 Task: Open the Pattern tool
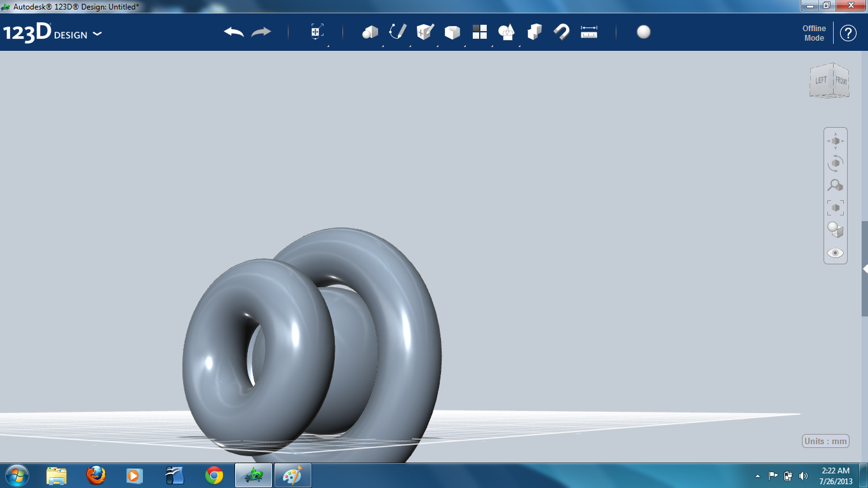point(480,32)
